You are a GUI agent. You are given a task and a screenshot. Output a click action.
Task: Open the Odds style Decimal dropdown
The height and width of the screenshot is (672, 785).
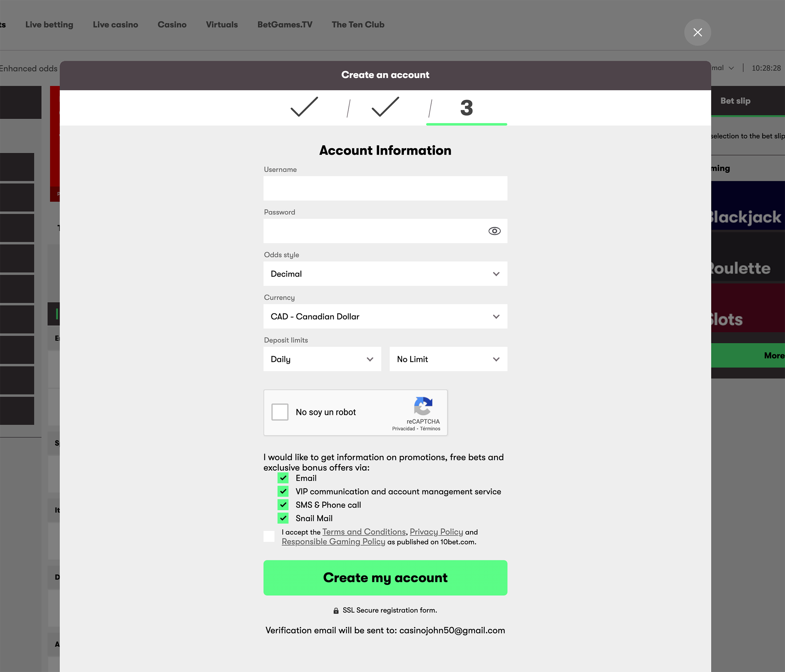(385, 274)
